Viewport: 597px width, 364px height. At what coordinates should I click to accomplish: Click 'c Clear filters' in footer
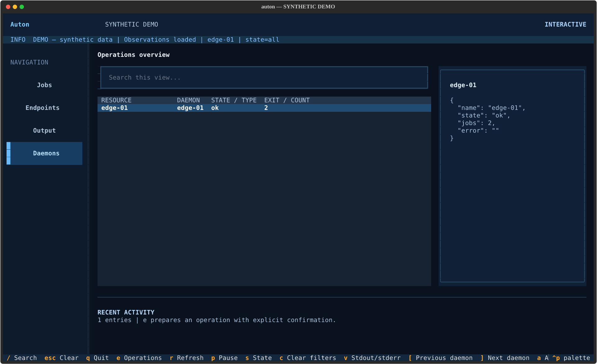pos(308,358)
